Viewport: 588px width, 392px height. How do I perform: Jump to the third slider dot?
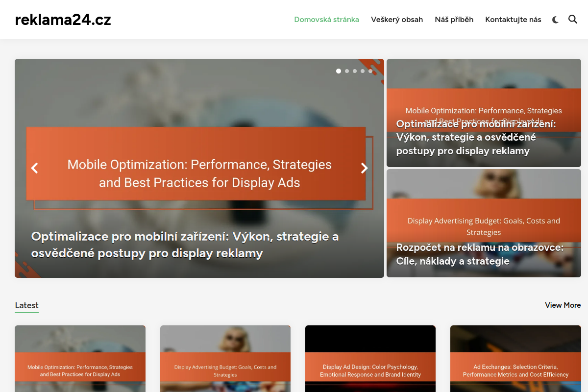pyautogui.click(x=355, y=71)
